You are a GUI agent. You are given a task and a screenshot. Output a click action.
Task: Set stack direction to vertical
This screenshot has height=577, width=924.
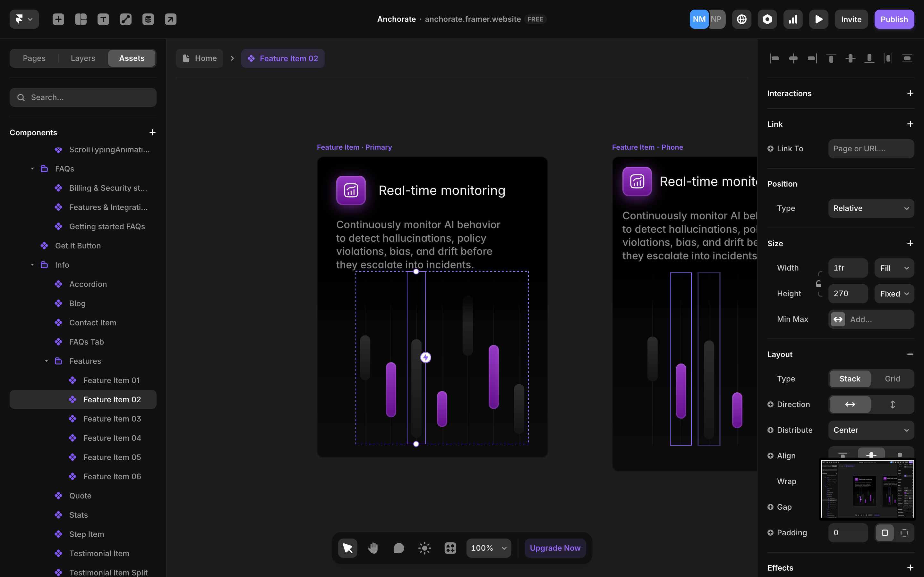[892, 404]
